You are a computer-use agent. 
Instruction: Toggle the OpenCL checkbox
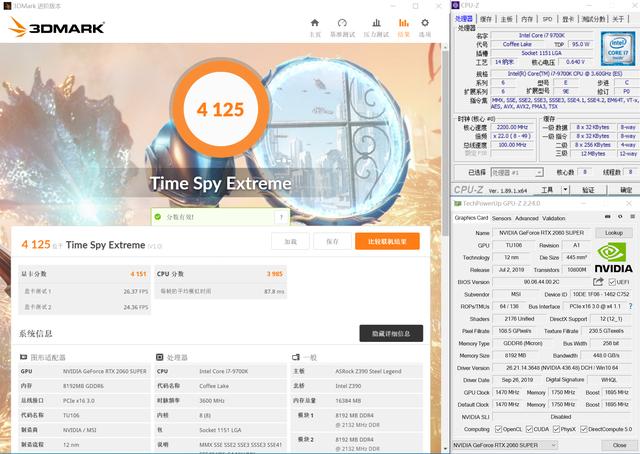498,429
